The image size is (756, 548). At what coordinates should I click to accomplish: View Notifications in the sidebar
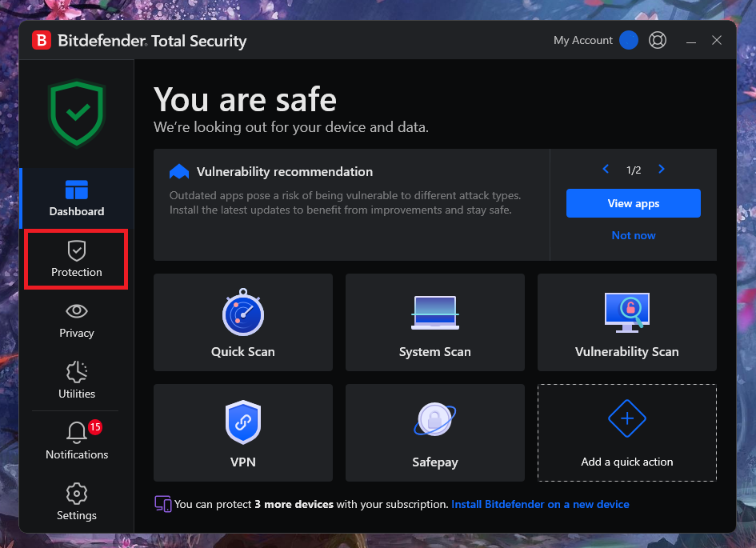77,442
